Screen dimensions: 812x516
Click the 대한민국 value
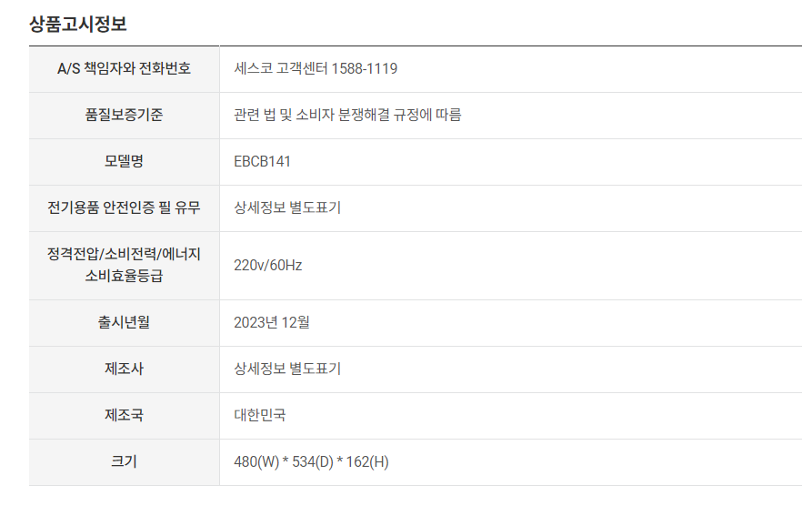pyautogui.click(x=259, y=415)
